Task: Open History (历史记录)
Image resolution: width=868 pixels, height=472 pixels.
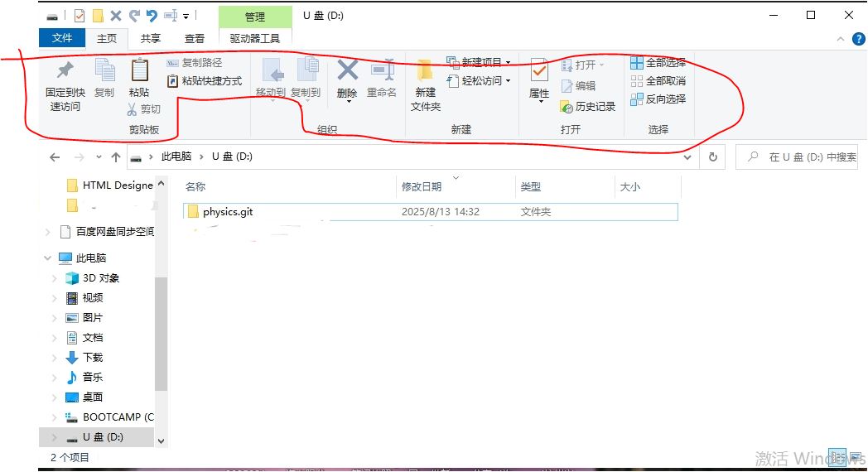Action: click(588, 106)
